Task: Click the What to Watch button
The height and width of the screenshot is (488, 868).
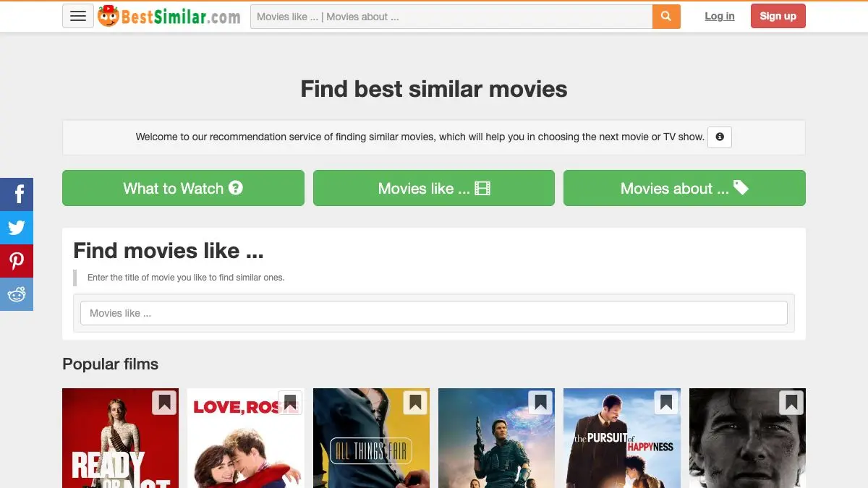Action: [x=183, y=188]
